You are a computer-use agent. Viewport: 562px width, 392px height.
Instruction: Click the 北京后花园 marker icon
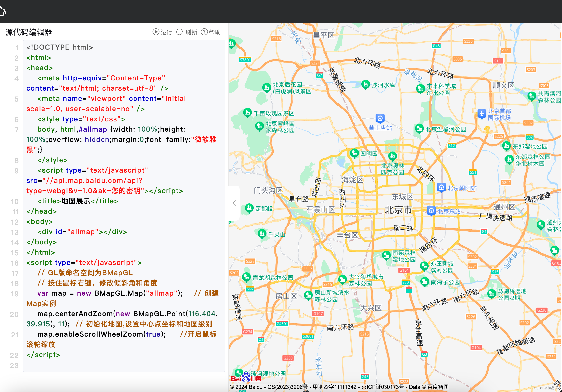tap(267, 88)
